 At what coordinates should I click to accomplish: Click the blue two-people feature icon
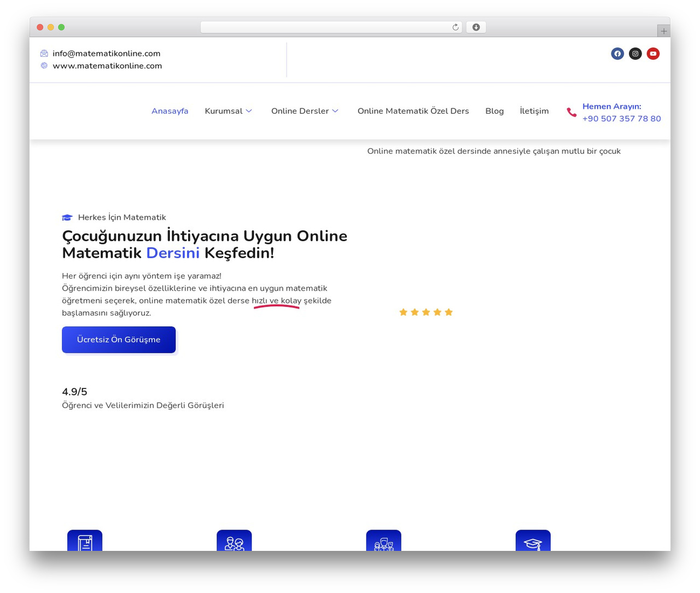tap(234, 540)
